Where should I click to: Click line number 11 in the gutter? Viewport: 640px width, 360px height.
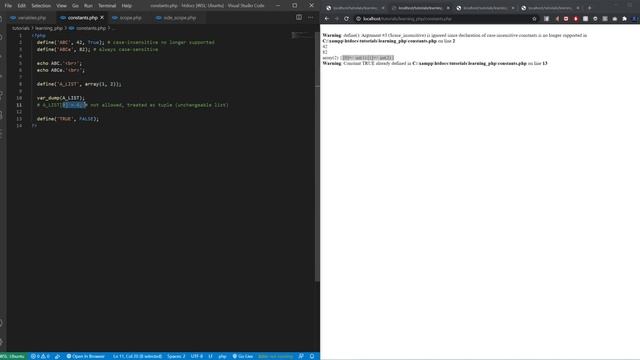pos(19,105)
